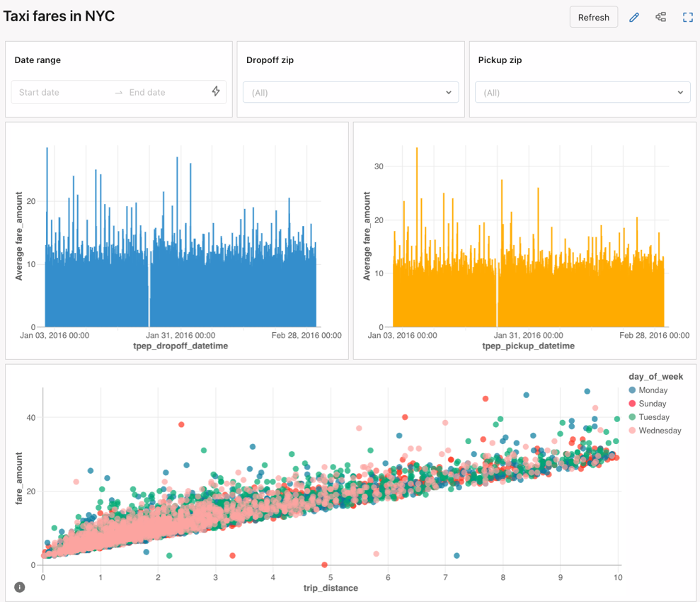Click the End date field
Image resolution: width=700 pixels, height=602 pixels.
(163, 93)
